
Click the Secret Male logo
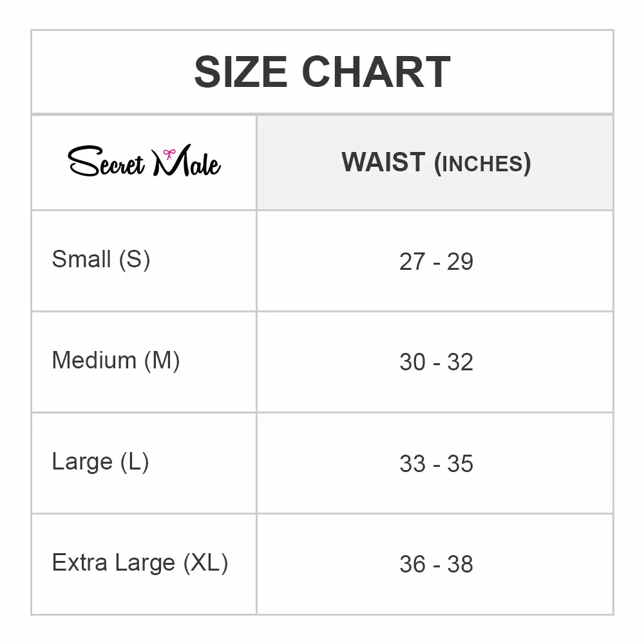[144, 162]
